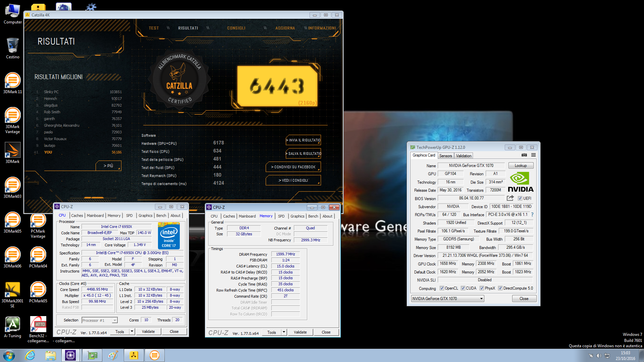
Task: Open File Explorer from the taskbar
Action: 51,355
